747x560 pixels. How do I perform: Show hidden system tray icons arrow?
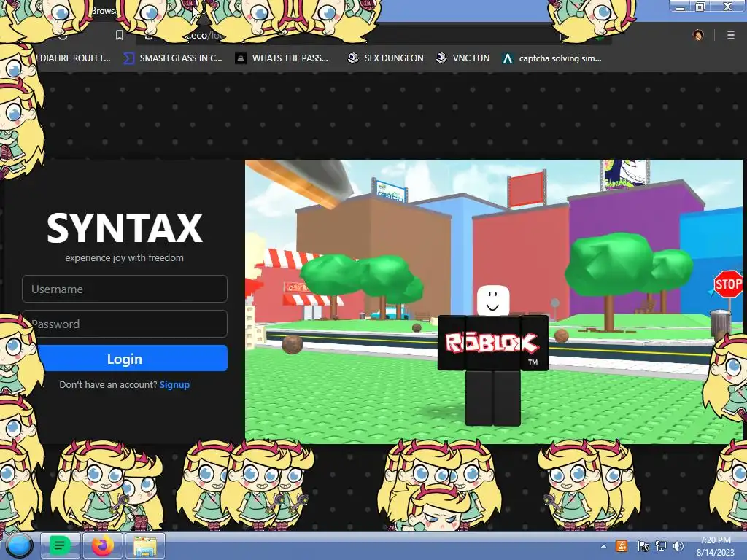[x=603, y=546]
